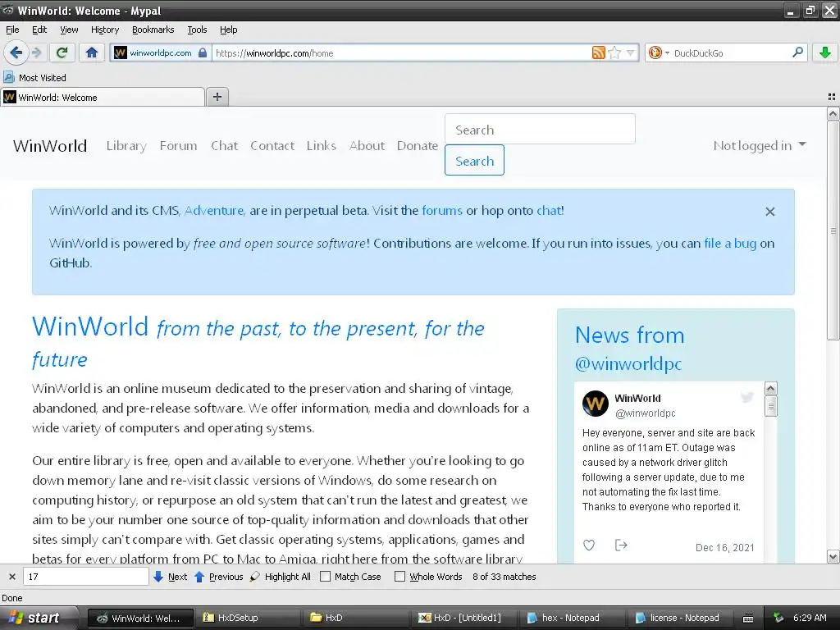The height and width of the screenshot is (630, 840).
Task: Open the browser Home page icon
Action: (92, 52)
